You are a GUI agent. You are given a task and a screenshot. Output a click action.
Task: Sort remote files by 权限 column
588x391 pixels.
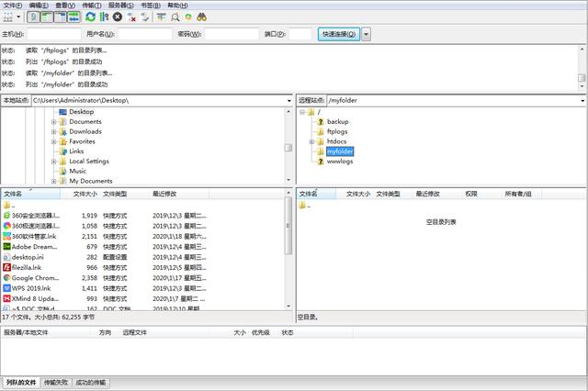click(x=471, y=194)
